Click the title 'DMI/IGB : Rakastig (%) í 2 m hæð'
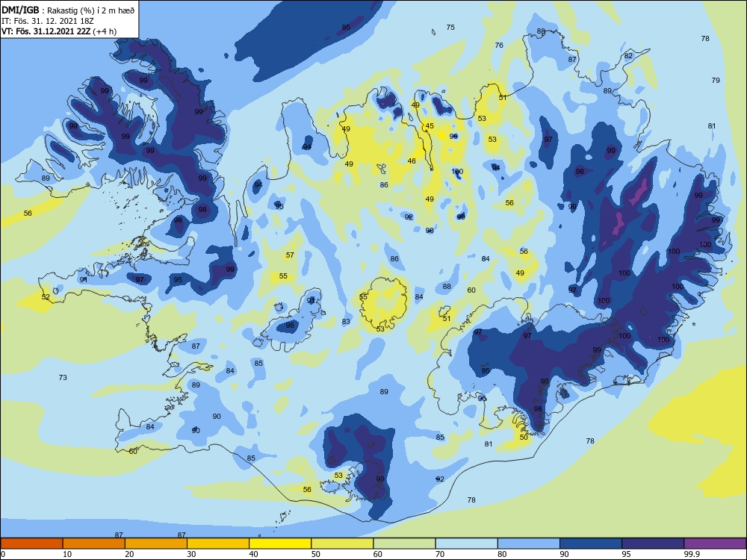The height and width of the screenshot is (560, 747). [x=68, y=10]
